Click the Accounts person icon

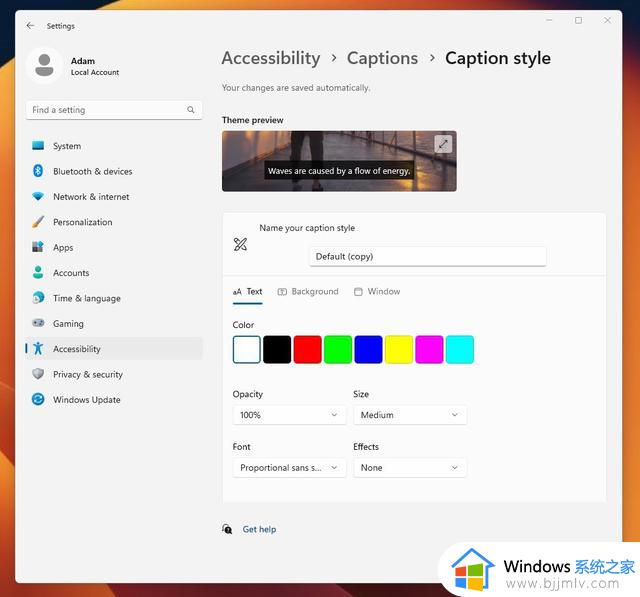(x=38, y=272)
